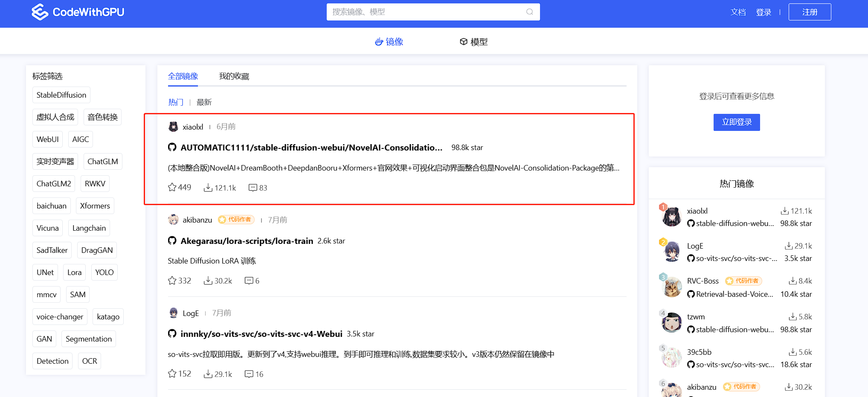The height and width of the screenshot is (397, 868).
Task: Click the GitHub icon beside AUTOMATIC1111 repo name
Action: pos(172,147)
